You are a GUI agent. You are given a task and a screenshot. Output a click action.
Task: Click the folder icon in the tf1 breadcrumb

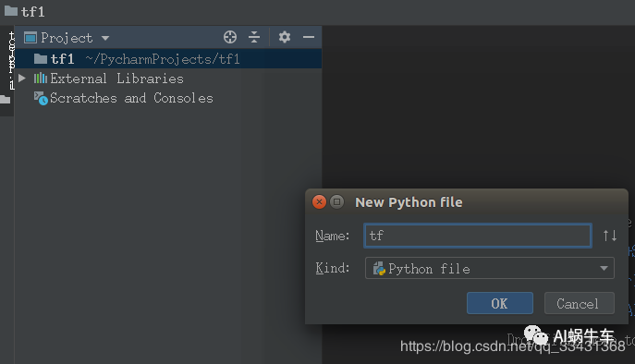(x=11, y=11)
